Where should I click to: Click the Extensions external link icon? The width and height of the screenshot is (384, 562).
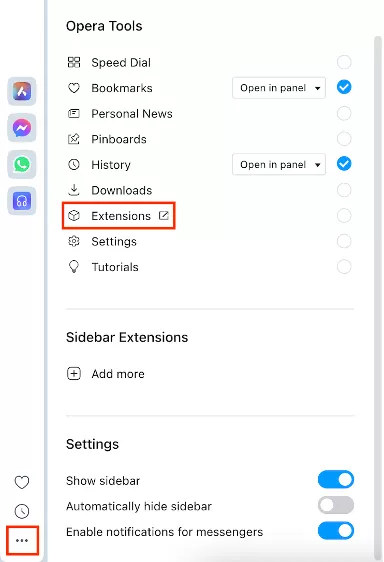(163, 215)
